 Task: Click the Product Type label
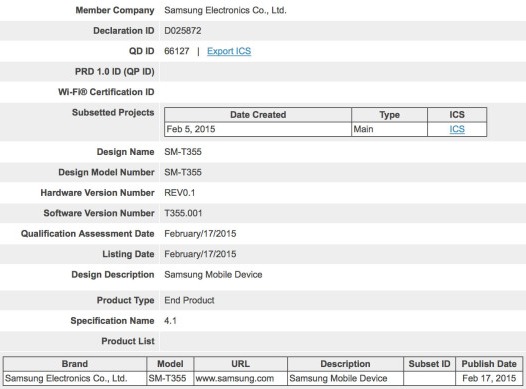pyautogui.click(x=125, y=300)
